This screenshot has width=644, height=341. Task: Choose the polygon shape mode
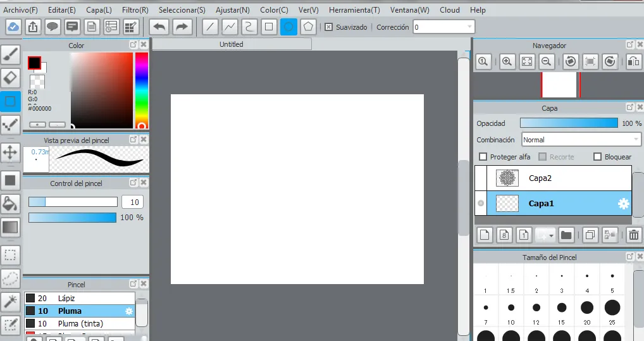(x=308, y=27)
